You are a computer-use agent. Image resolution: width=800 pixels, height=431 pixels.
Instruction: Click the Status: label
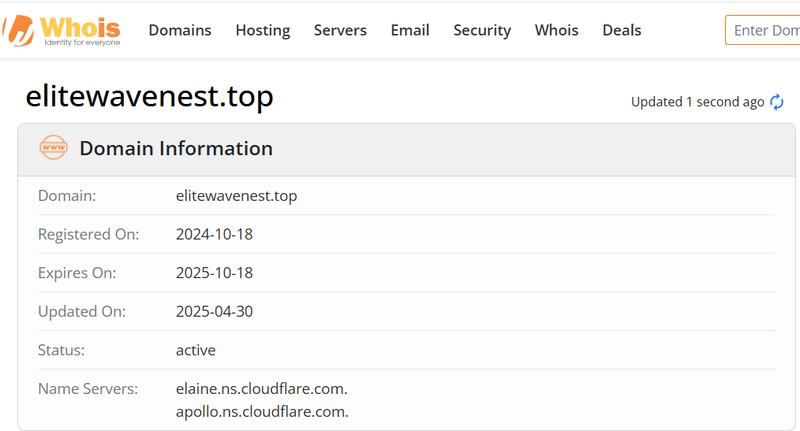(x=61, y=350)
